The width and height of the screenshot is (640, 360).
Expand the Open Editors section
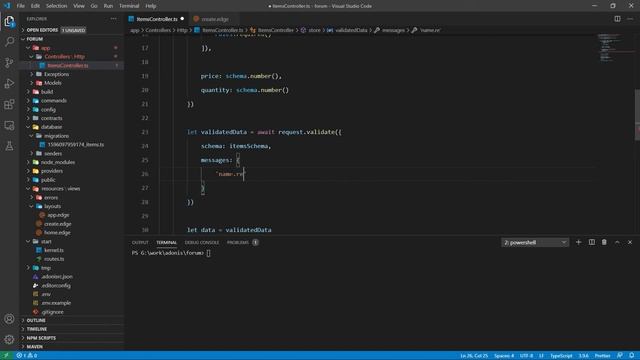[x=42, y=30]
